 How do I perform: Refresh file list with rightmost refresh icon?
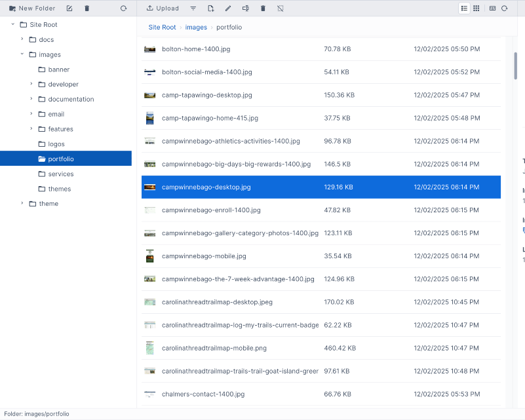505,8
